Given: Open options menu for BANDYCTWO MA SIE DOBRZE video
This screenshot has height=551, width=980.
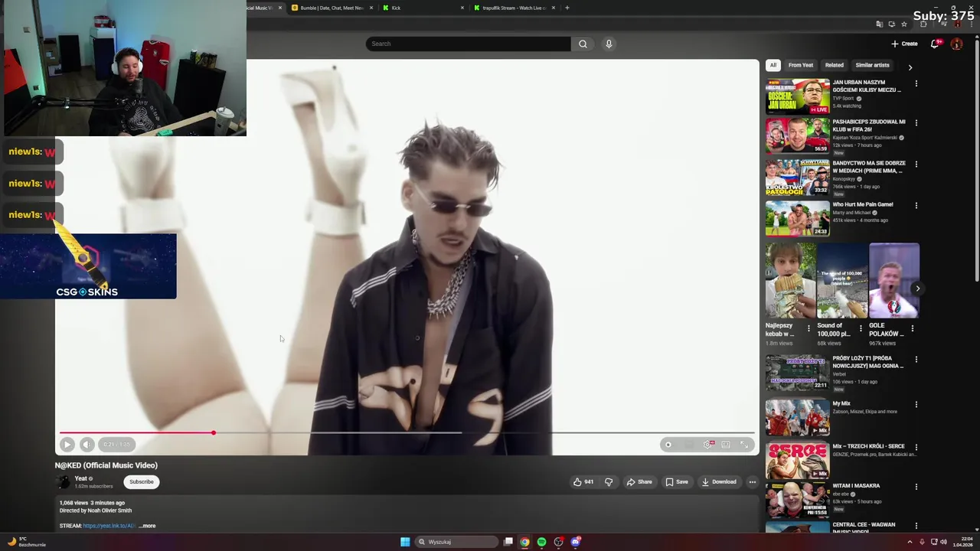Looking at the screenshot, I should click(x=916, y=164).
